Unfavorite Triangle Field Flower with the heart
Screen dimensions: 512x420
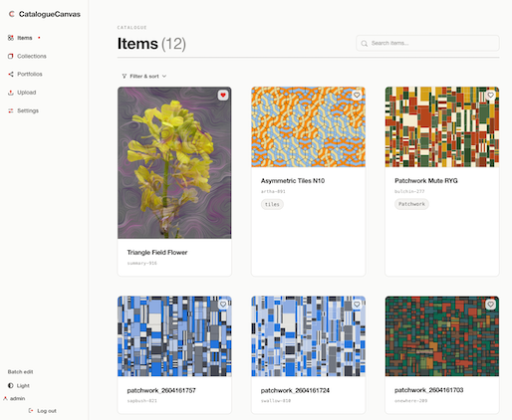223,96
